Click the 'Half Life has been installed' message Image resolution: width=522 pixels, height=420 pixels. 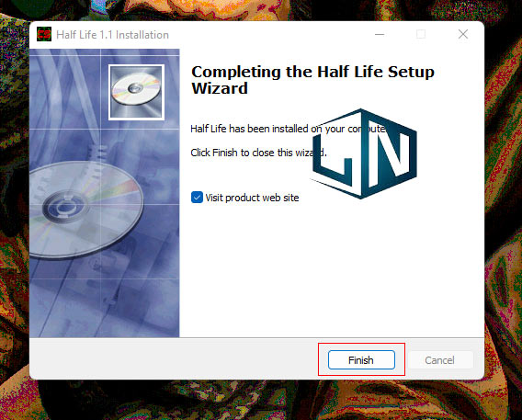[x=289, y=129]
